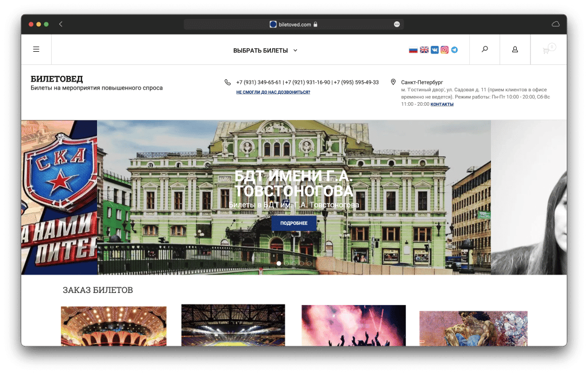
Task: Click phone number +7 (921) 931-16-90
Action: [x=308, y=82]
